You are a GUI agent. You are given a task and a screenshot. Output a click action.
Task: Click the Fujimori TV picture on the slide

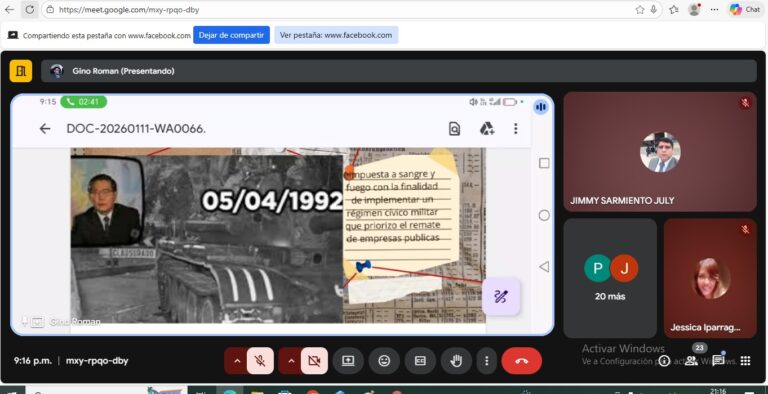pyautogui.click(x=106, y=201)
